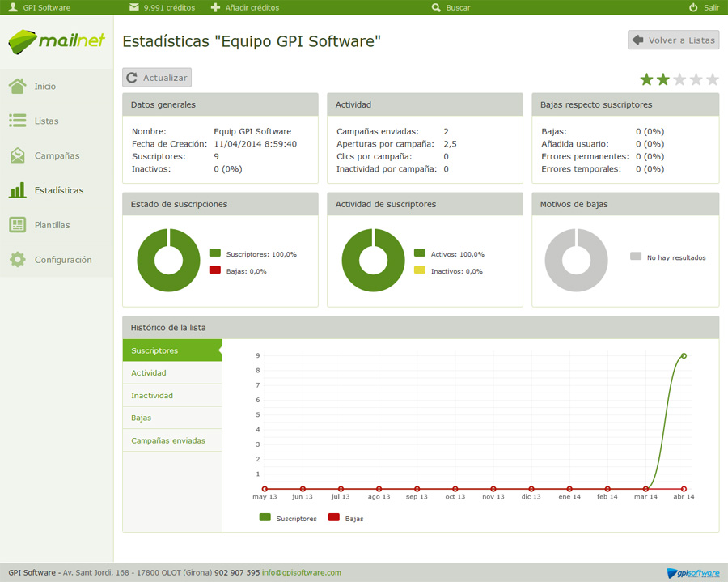Click the red Bajas data point at may 13
This screenshot has height=582, width=728.
coord(265,489)
